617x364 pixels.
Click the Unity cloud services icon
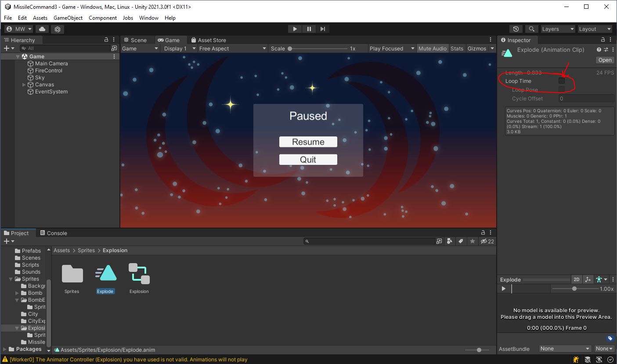(42, 29)
